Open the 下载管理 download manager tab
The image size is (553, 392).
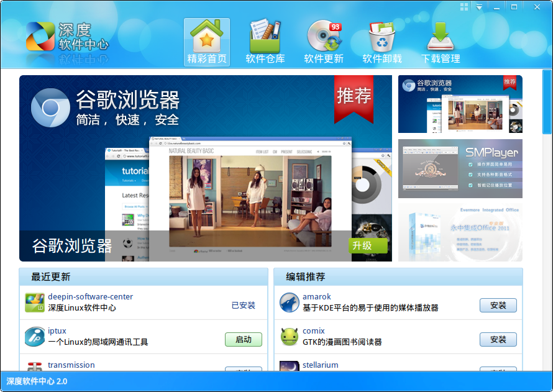coord(441,42)
